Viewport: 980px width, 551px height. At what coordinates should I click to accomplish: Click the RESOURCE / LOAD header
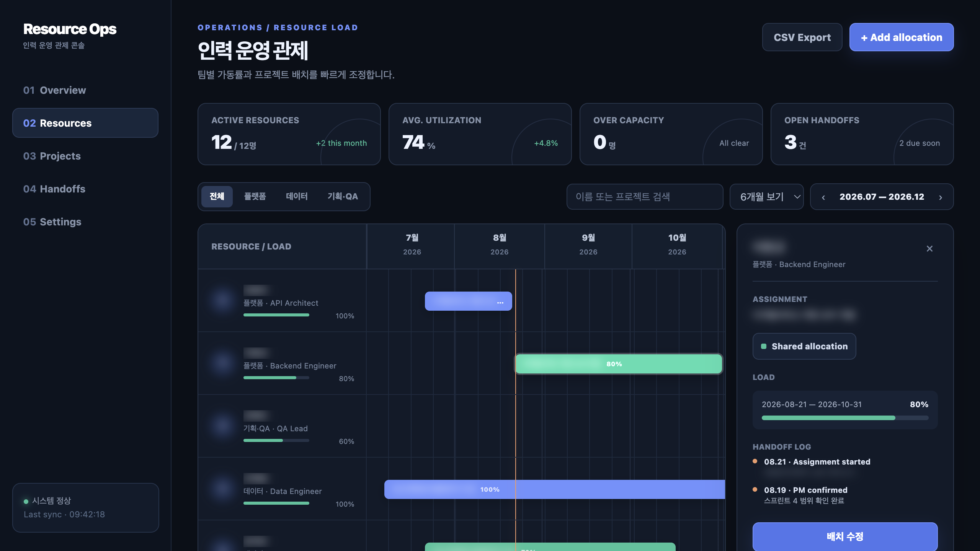click(251, 246)
